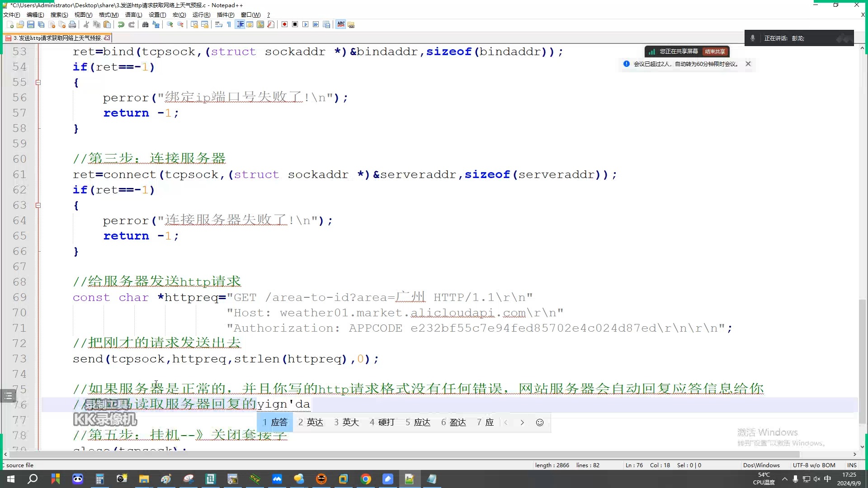Screen dimensions: 868x488
Task: Open the 视图(V) menu
Action: pos(83,14)
